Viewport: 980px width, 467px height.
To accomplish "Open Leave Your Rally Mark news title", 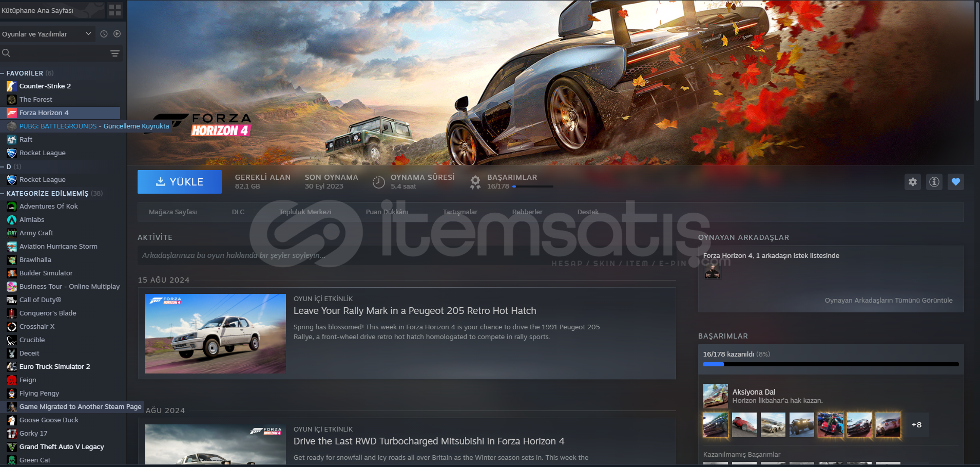I will tap(415, 311).
